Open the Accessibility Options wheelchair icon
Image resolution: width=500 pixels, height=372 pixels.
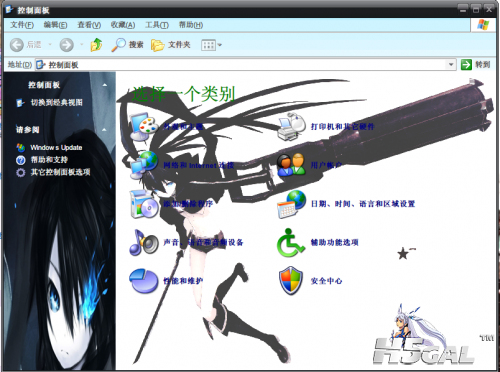tap(291, 242)
